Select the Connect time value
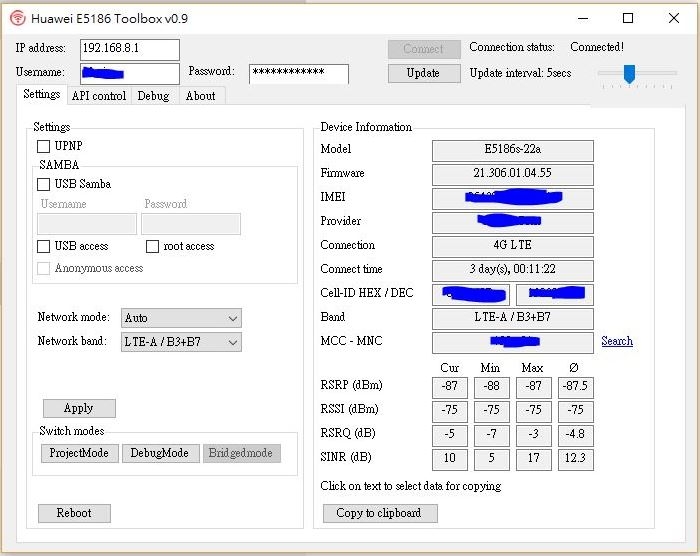 [x=512, y=271]
